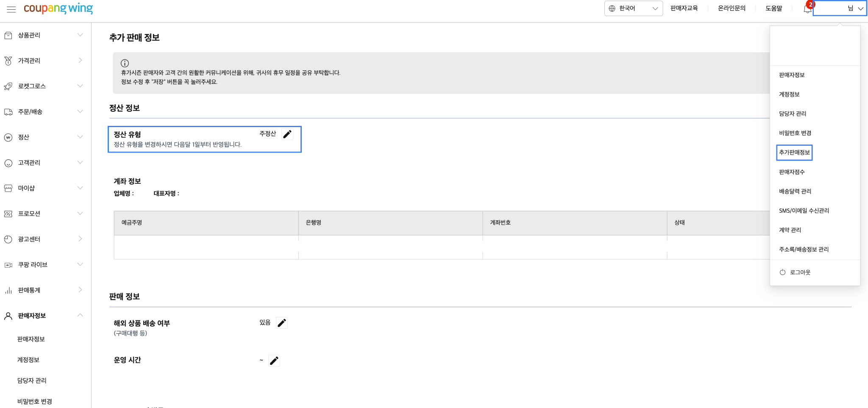
Task: Expand 정산 sidebar chevron
Action: [x=80, y=137]
